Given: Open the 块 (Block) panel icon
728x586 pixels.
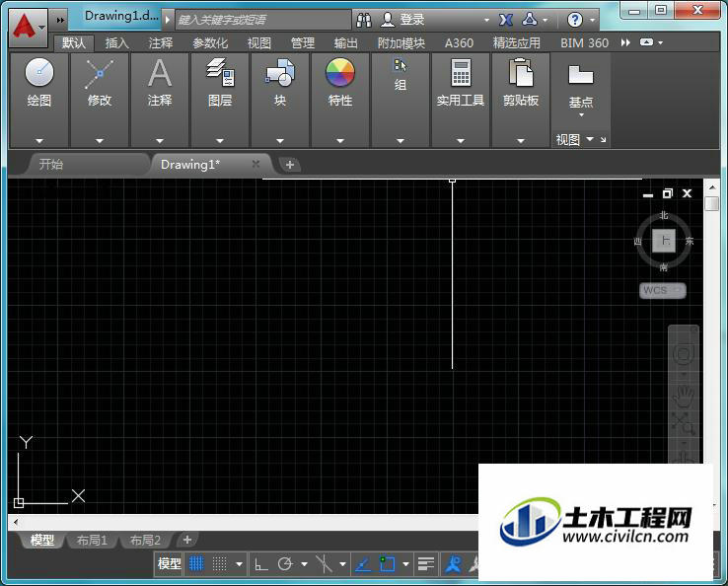Looking at the screenshot, I should (280, 72).
